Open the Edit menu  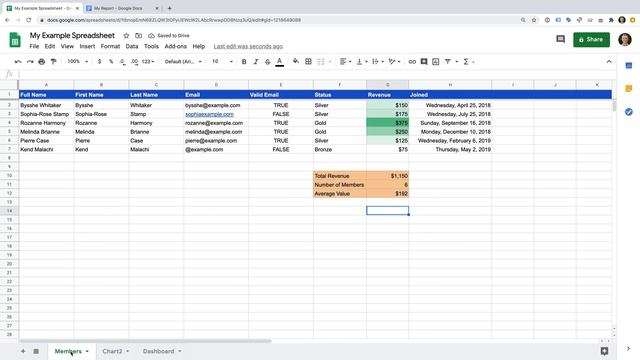click(x=50, y=47)
